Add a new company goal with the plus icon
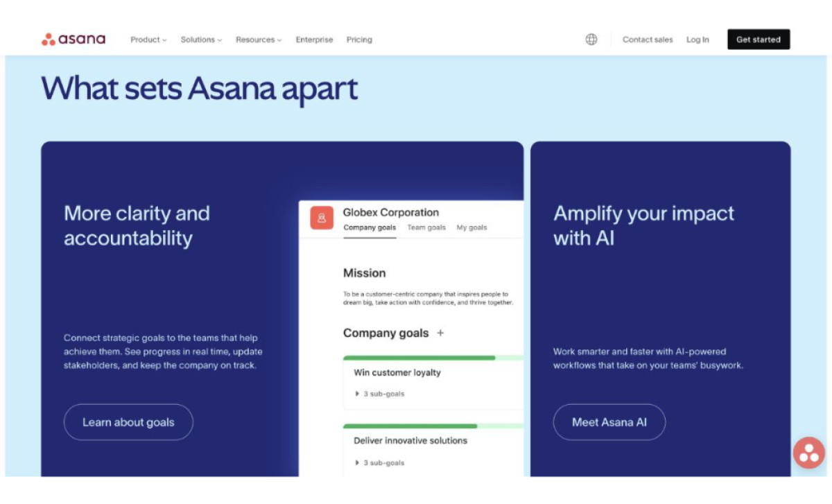This screenshot has width=832, height=504. (440, 333)
